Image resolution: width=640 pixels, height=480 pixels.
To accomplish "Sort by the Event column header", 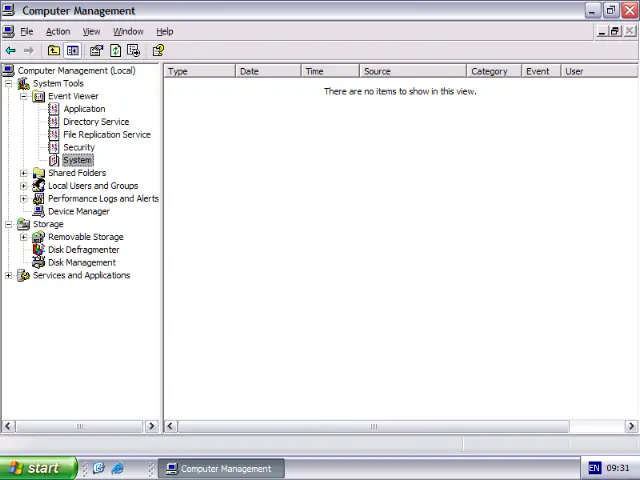I will click(541, 71).
